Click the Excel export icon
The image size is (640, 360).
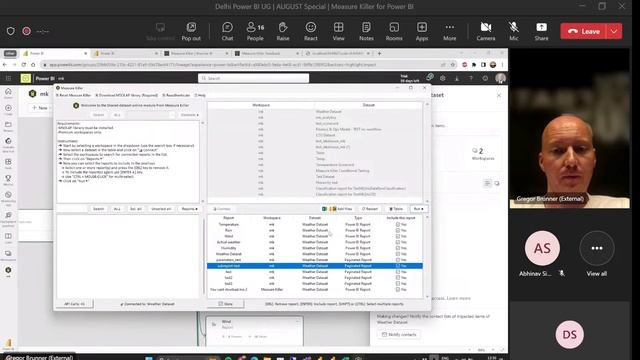[x=324, y=209]
